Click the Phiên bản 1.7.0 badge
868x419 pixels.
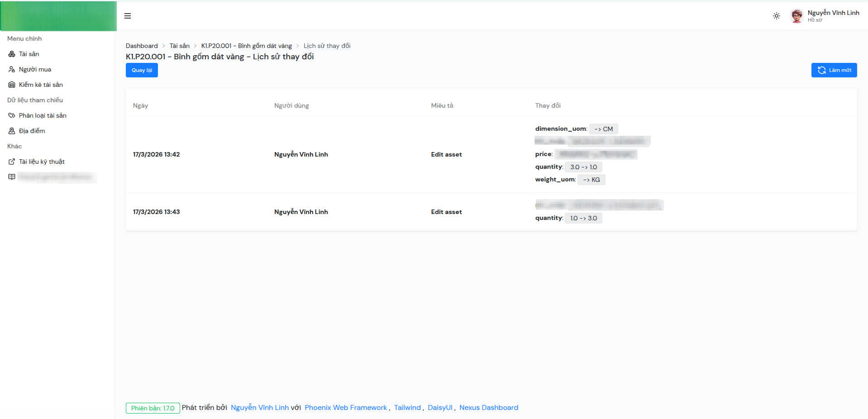(x=153, y=408)
